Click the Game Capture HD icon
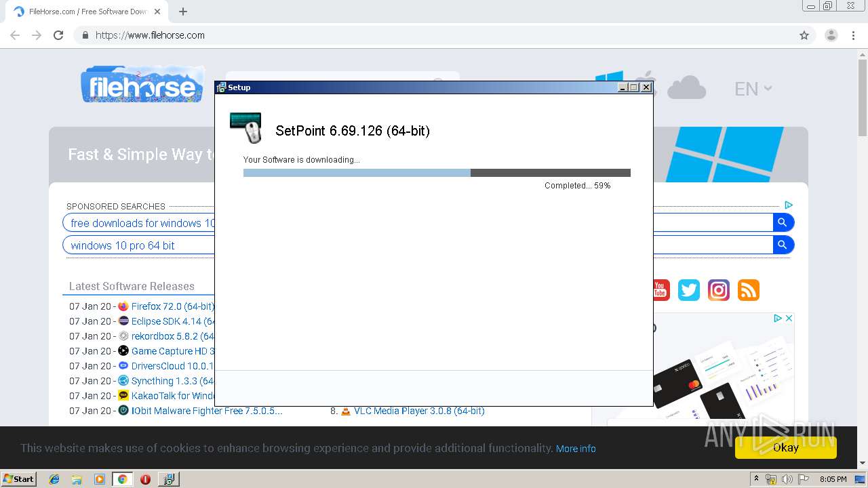 tap(123, 351)
